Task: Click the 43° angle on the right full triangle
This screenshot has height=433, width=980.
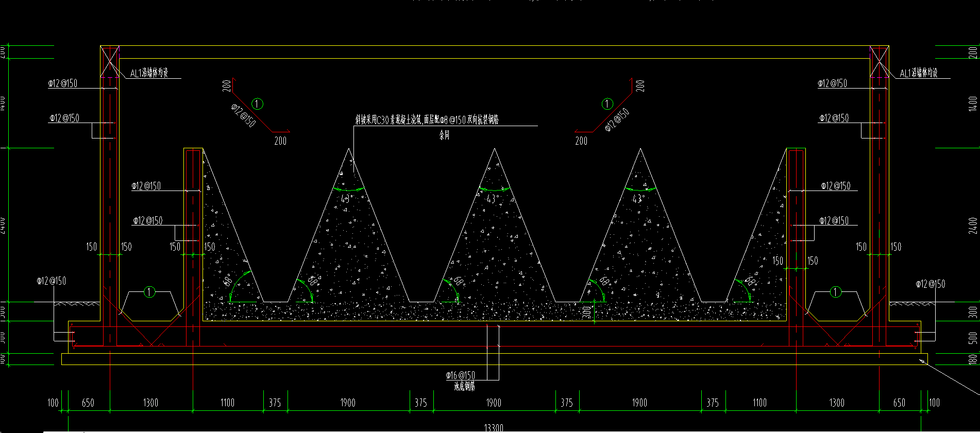Action: click(x=638, y=199)
